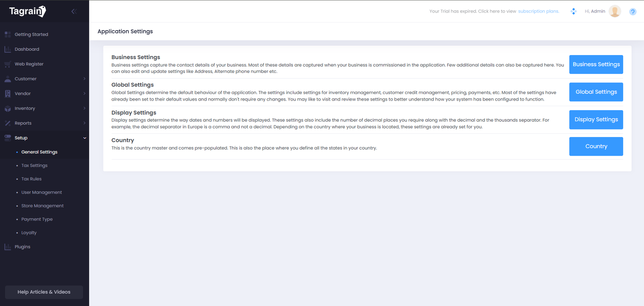This screenshot has height=306, width=644.
Task: Select the Web Register cart icon
Action: pos(8,64)
